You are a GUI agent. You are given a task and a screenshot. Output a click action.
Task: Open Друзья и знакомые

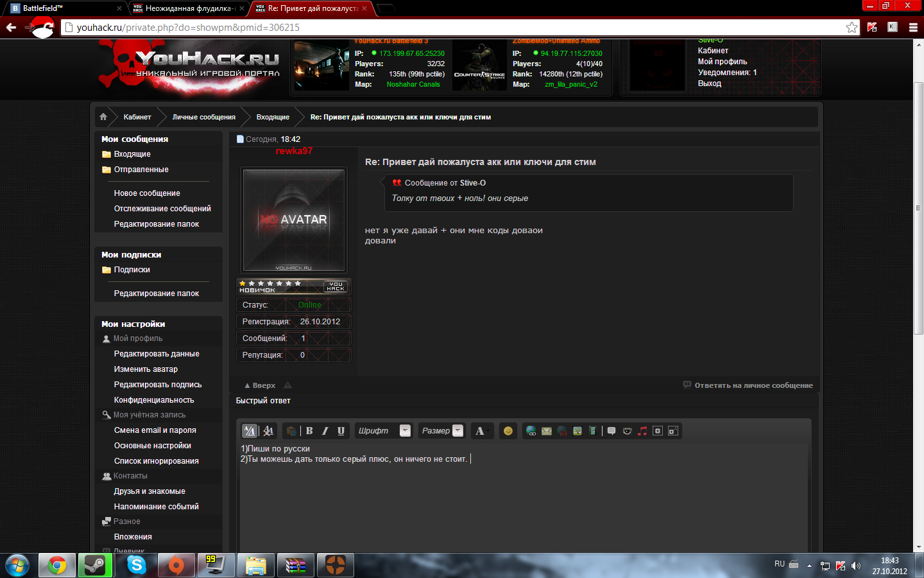pyautogui.click(x=150, y=491)
